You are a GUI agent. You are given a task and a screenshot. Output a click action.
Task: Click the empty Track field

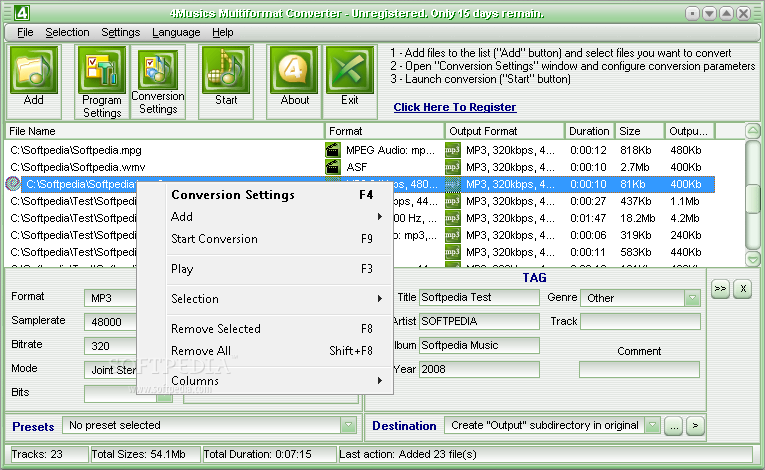(640, 321)
